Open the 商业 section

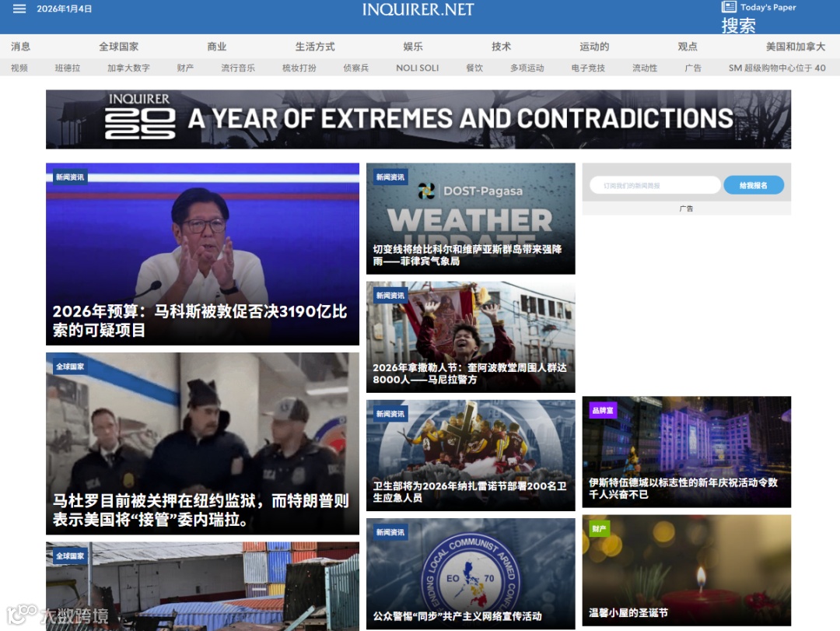[216, 47]
